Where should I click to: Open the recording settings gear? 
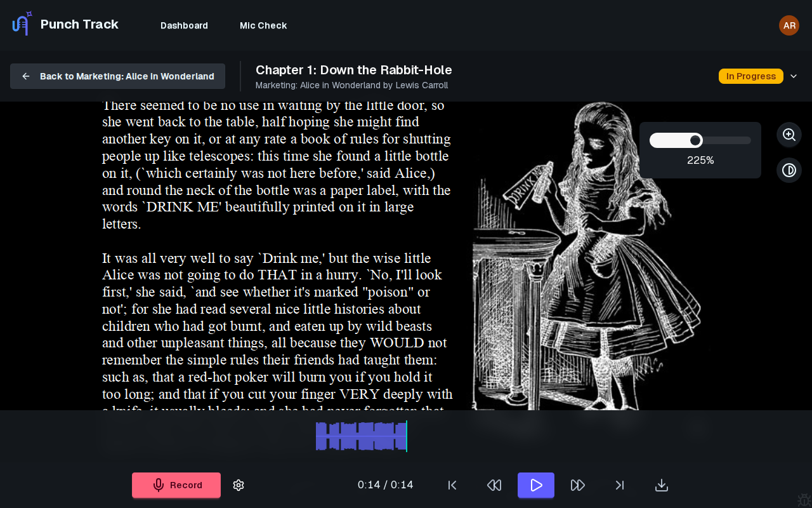(239, 485)
